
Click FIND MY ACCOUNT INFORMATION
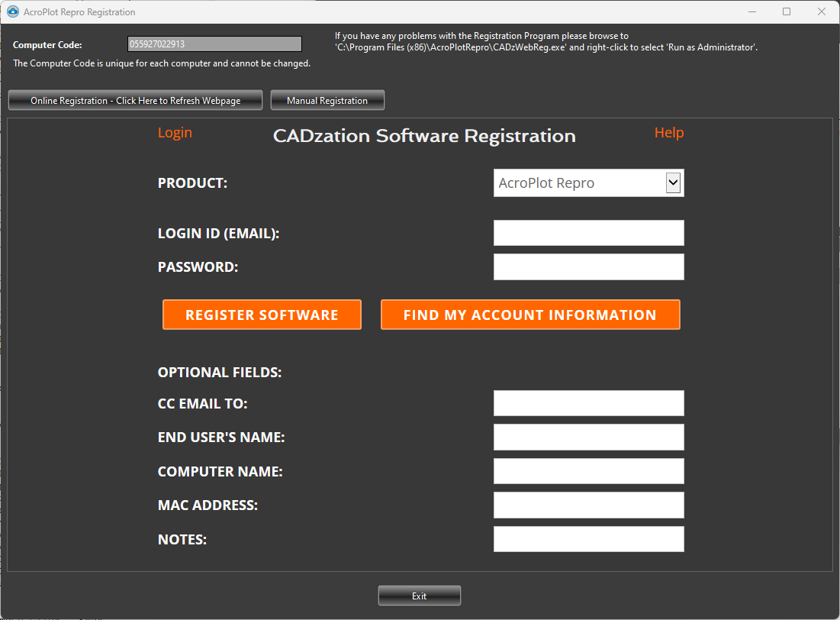point(529,314)
